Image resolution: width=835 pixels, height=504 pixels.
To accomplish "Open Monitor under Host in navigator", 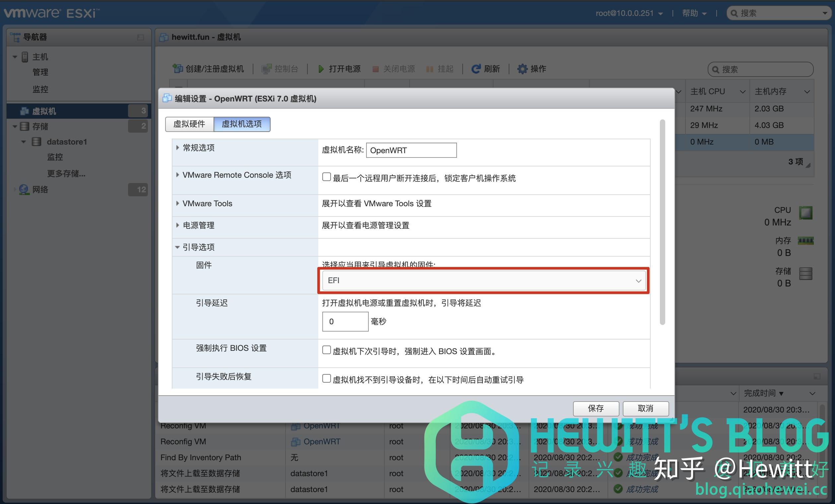I will 40,89.
